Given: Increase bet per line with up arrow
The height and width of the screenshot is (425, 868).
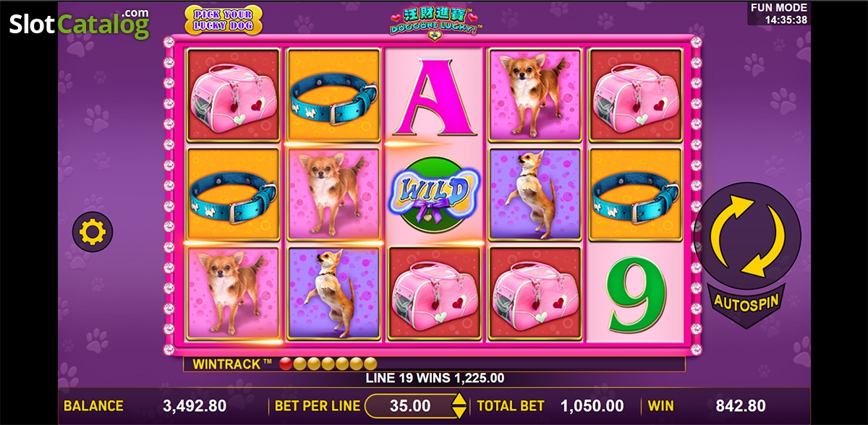Looking at the screenshot, I should (x=459, y=400).
